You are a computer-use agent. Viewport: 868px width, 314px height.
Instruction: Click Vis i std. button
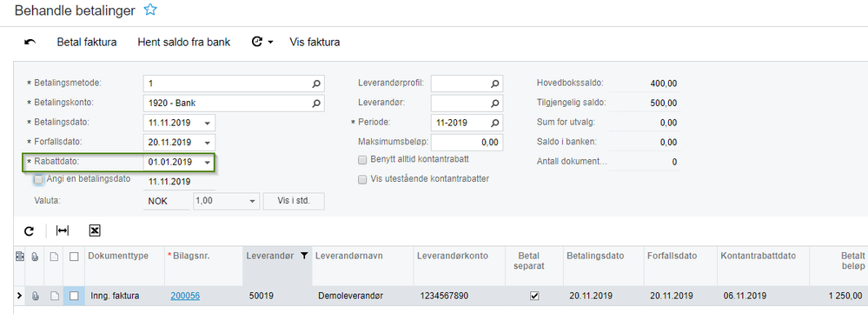[294, 201]
